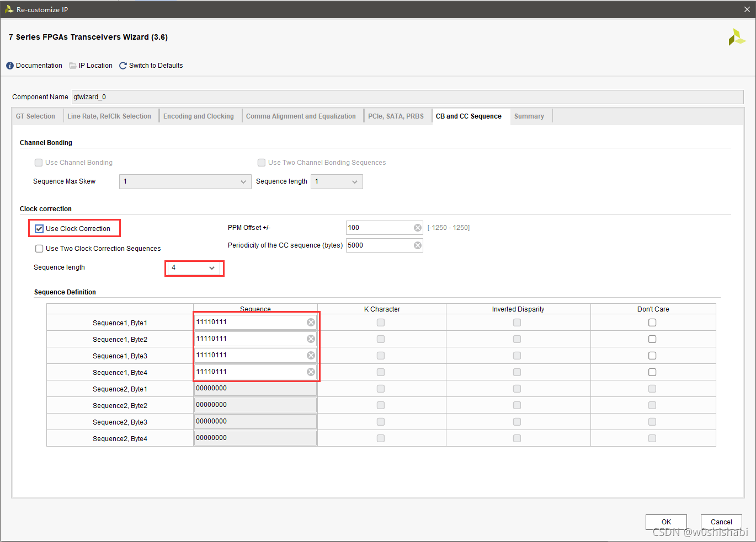Toggle the Use Channel Bonding checkbox
This screenshot has width=756, height=542.
[39, 163]
